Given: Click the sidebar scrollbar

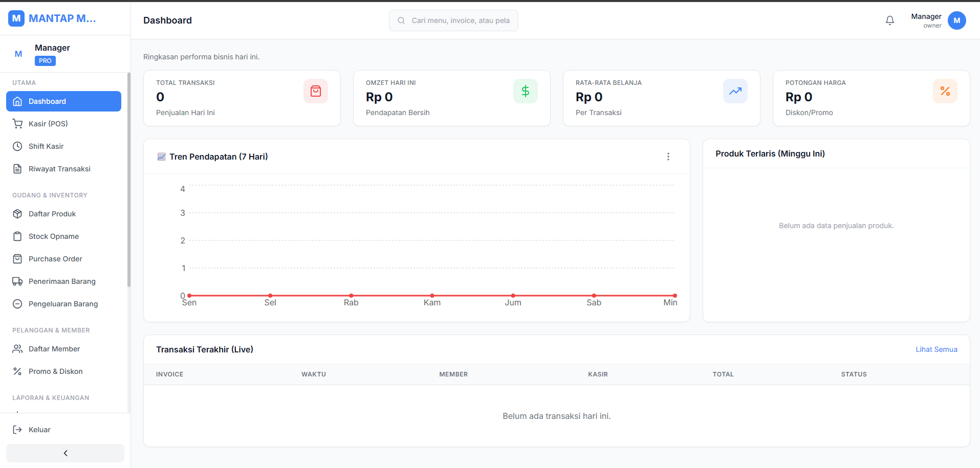Looking at the screenshot, I should pos(129,180).
